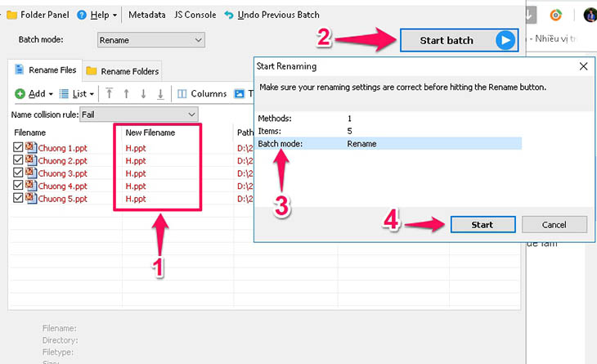The image size is (597, 364).
Task: Uncheck the Chuong 3.ppt checkbox
Action: (x=18, y=172)
